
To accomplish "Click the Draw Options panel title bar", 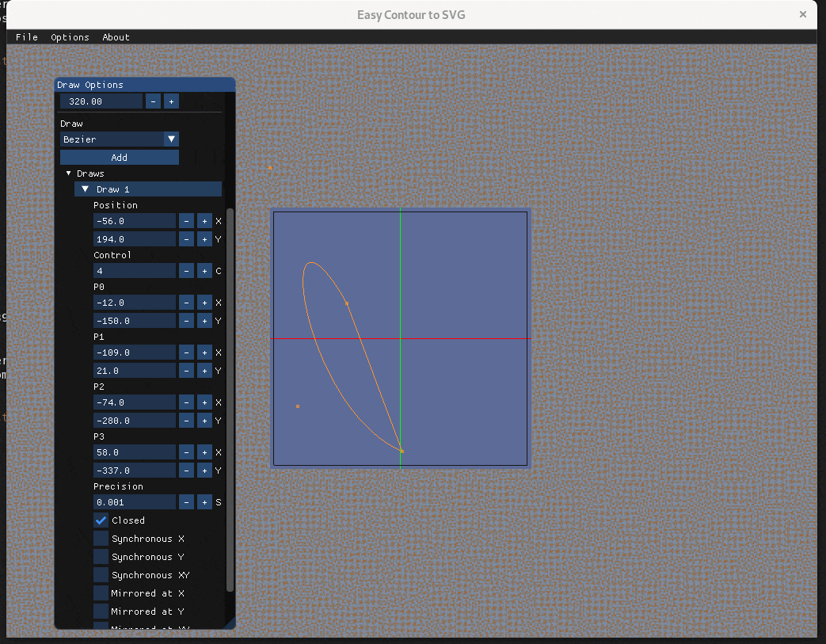I will [x=145, y=85].
